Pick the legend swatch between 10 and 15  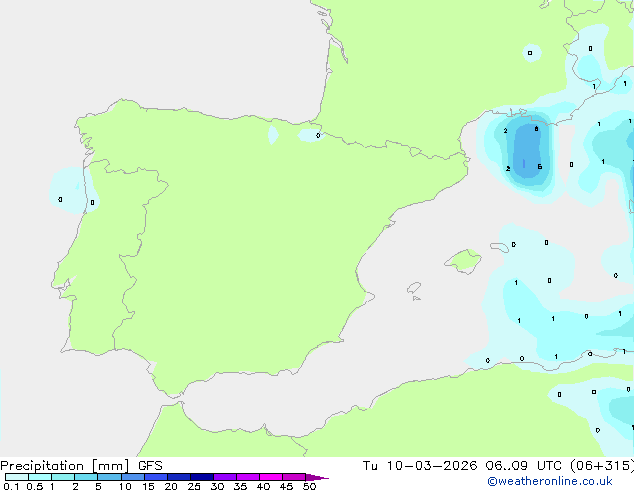tap(133, 477)
